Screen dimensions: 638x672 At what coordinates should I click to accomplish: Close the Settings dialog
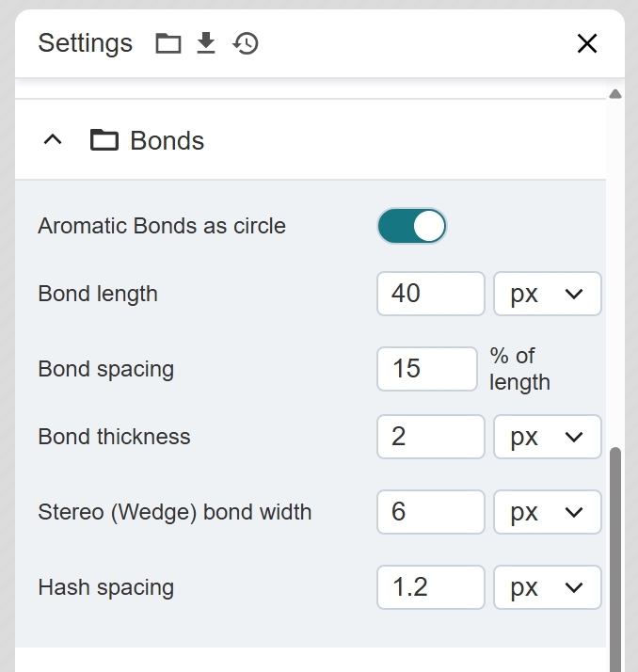(x=587, y=43)
